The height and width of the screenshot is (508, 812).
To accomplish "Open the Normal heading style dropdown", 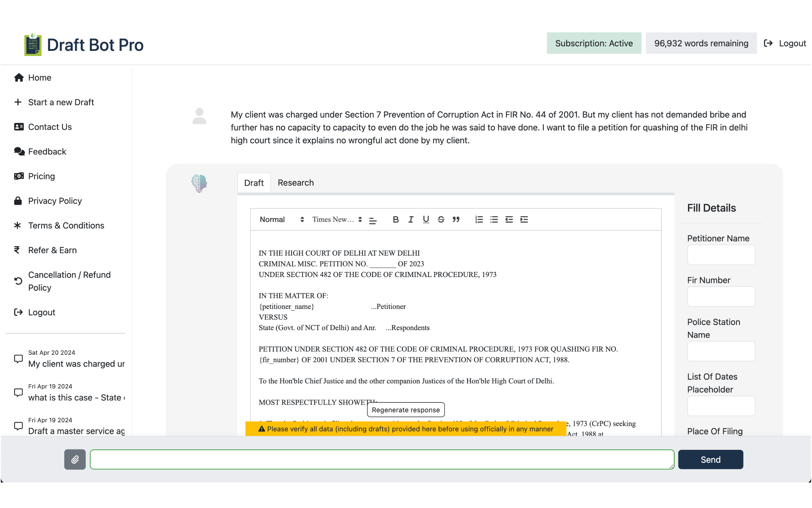I will coord(282,219).
